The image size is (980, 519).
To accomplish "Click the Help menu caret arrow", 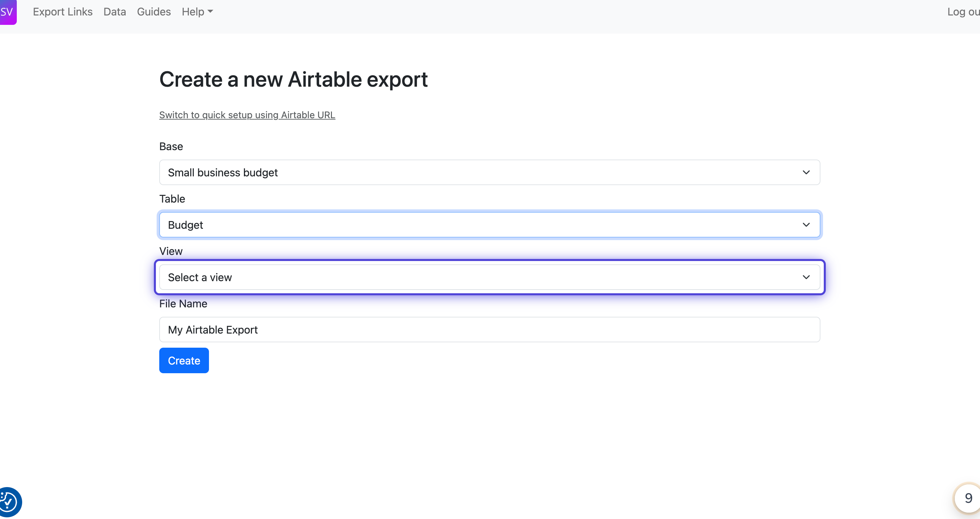I will tap(210, 12).
